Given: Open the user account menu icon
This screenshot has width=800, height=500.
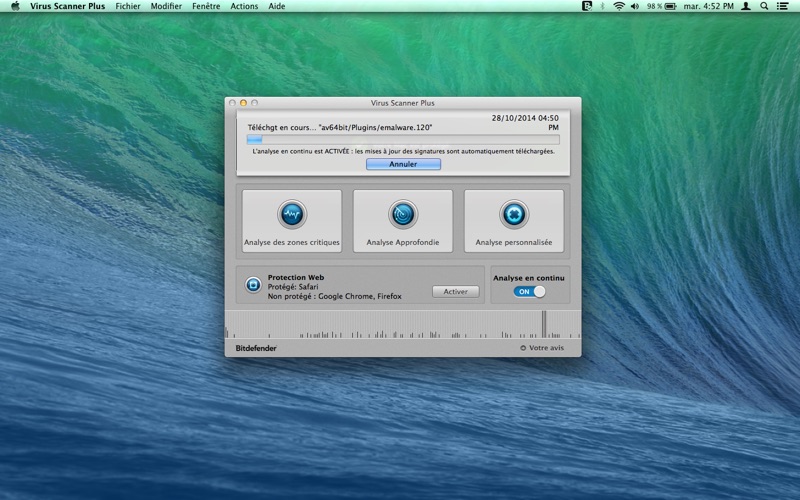Looking at the screenshot, I should pos(745,6).
